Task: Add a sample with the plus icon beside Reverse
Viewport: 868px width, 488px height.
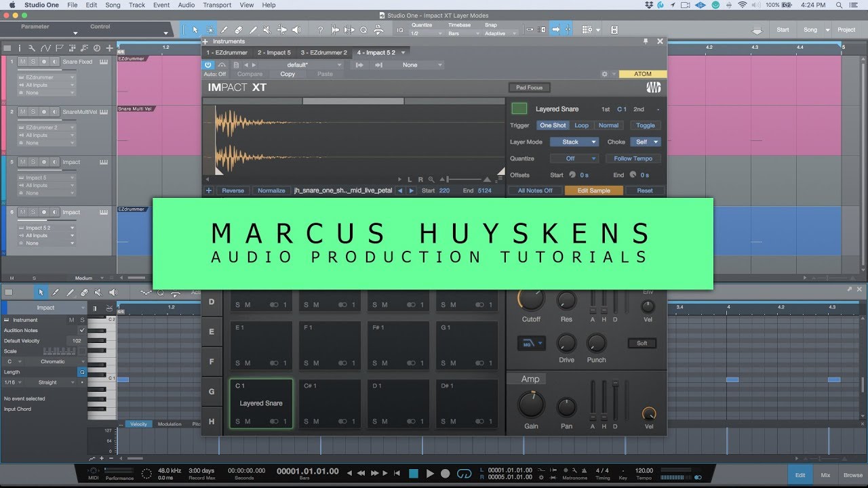Action: 209,190
